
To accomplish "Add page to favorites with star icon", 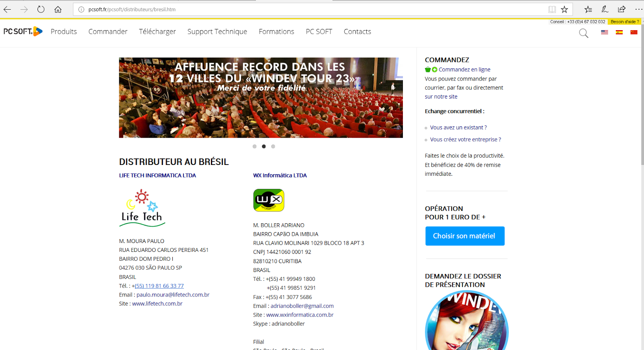I will click(x=565, y=9).
